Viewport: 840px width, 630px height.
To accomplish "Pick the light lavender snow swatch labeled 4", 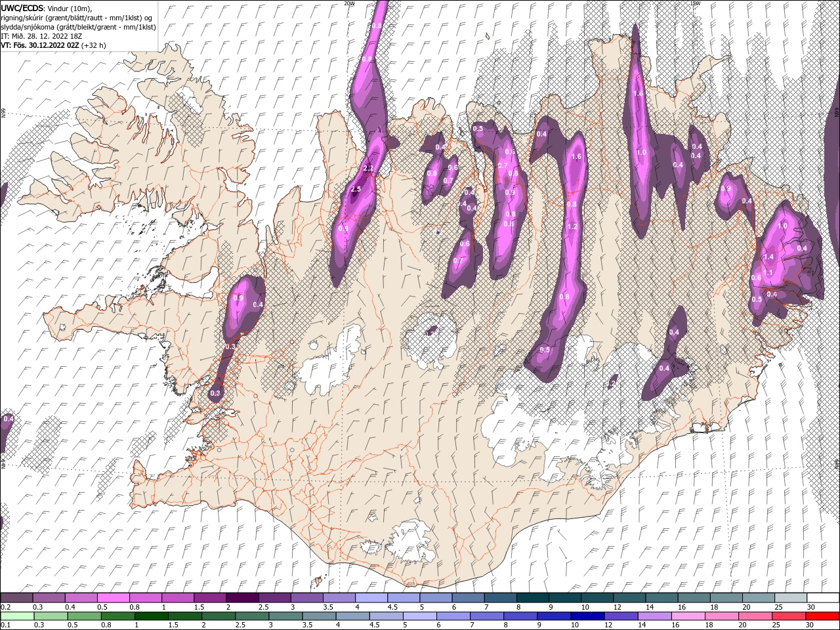I will (371, 598).
